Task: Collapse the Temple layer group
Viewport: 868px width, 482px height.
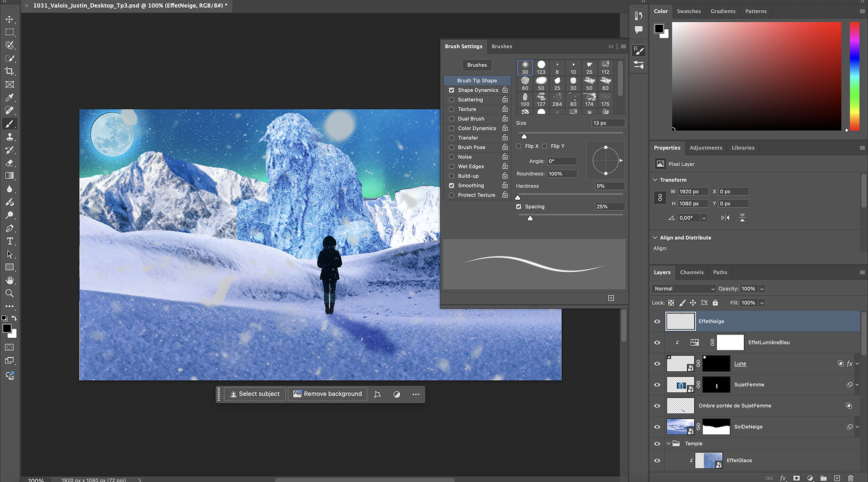Action: coord(668,443)
